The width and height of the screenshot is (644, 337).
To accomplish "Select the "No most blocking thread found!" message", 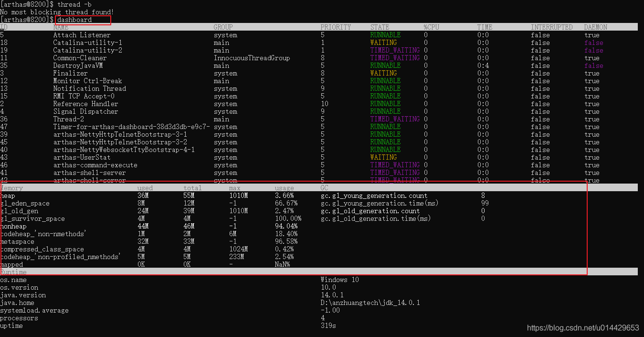I will pos(57,12).
